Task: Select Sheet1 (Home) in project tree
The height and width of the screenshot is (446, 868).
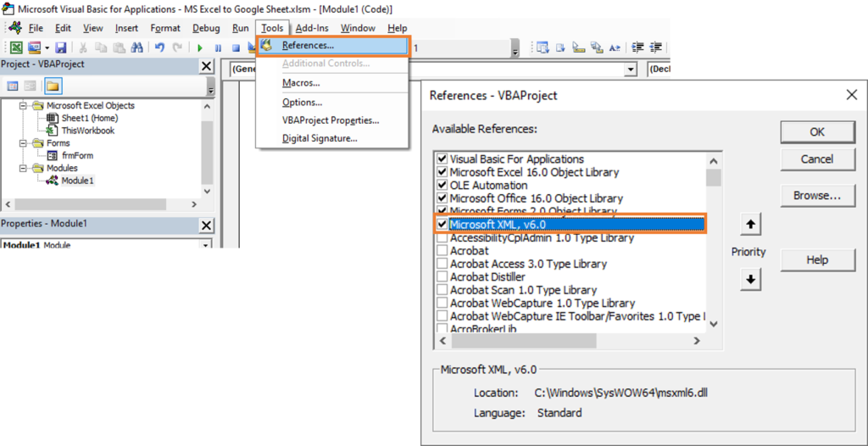Action: tap(90, 118)
